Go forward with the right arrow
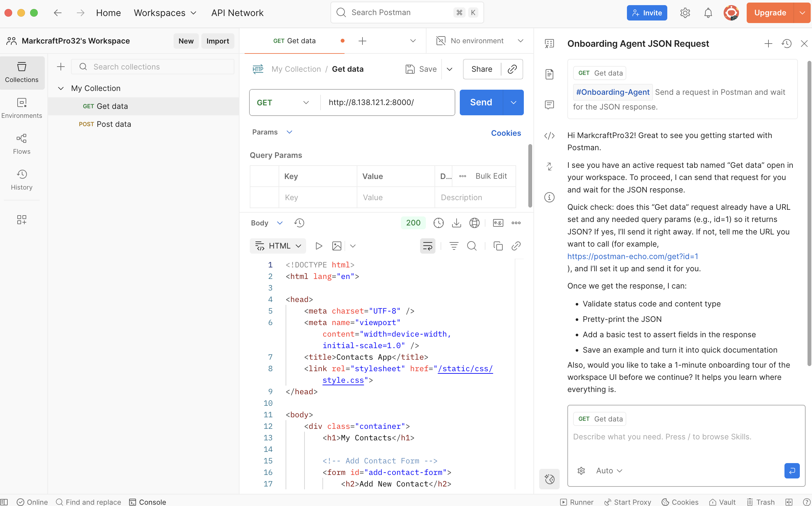Viewport: 812px width, 506px height. click(x=80, y=13)
